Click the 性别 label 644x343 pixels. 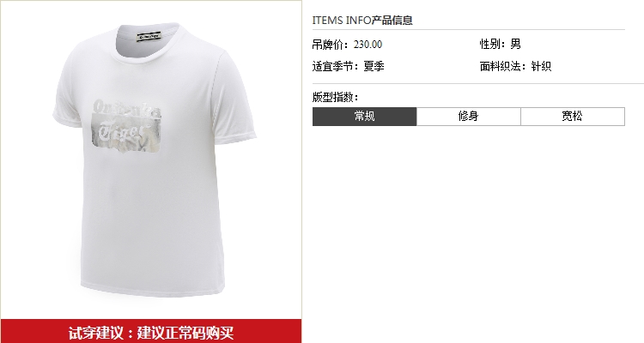(x=492, y=44)
